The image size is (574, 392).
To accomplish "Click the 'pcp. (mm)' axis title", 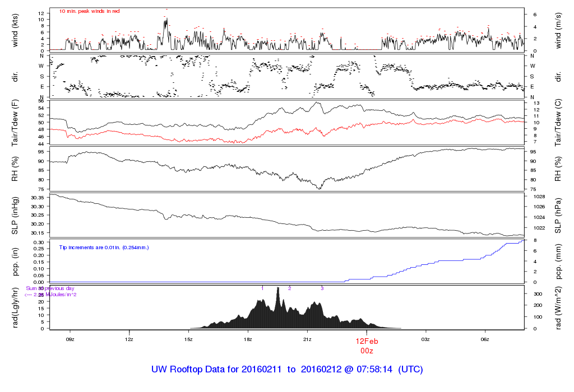I will [x=558, y=262].
